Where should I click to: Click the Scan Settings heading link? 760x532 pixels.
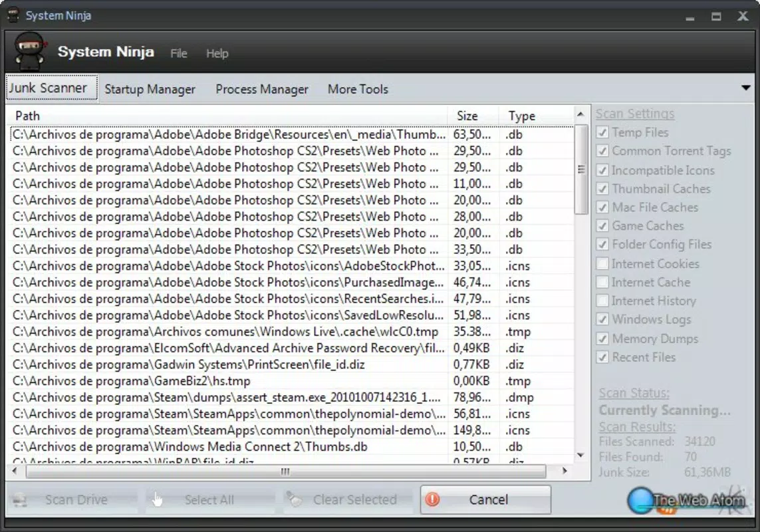coord(634,114)
